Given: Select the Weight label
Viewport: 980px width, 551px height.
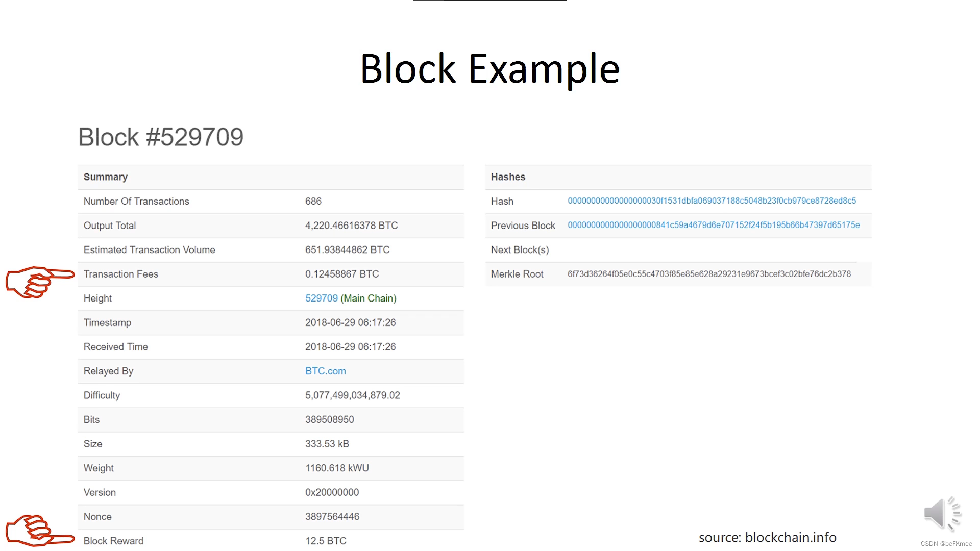Looking at the screenshot, I should click(99, 468).
